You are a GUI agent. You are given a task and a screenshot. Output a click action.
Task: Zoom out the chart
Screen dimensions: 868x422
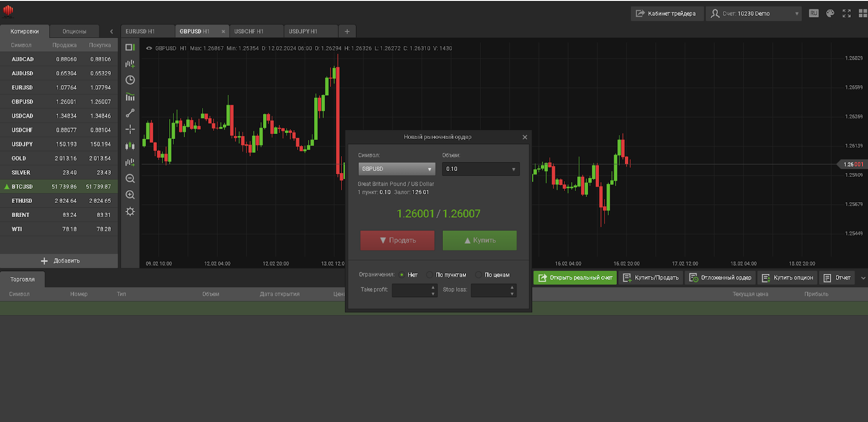130,178
